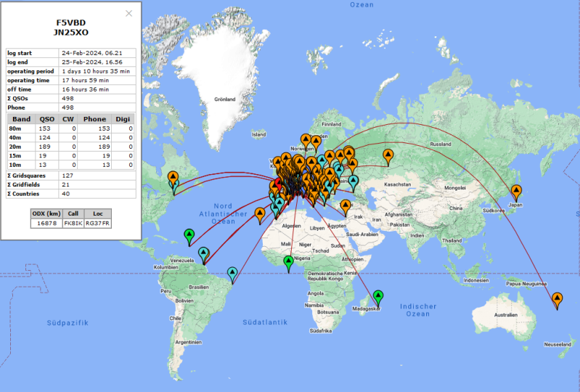Select the orange marker east of Australia
Image resolution: width=580 pixels, height=392 pixels.
click(x=557, y=300)
